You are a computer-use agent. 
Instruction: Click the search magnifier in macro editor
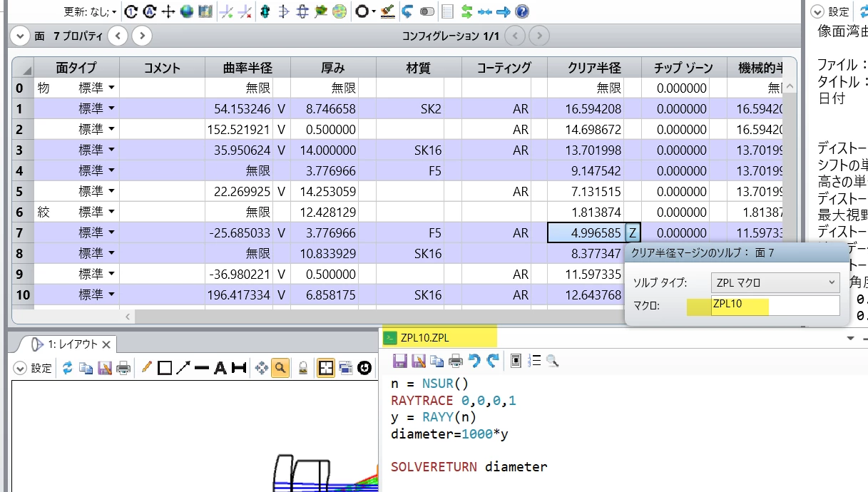coord(553,361)
